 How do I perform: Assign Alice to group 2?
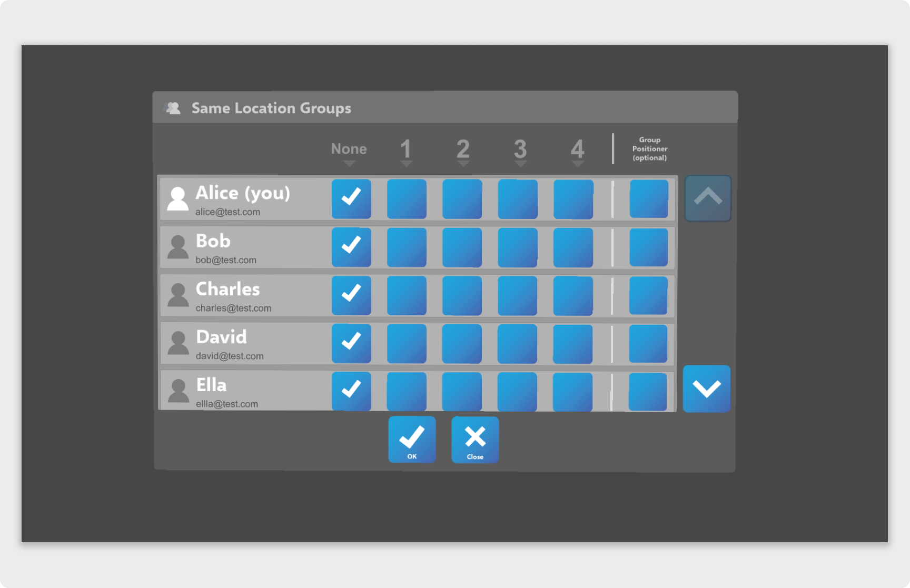tap(462, 199)
